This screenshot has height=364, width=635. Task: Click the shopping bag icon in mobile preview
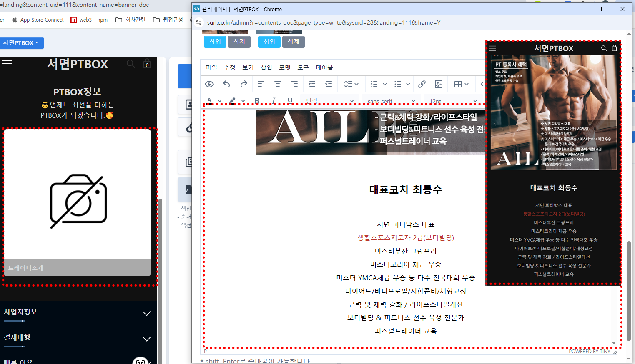click(614, 48)
